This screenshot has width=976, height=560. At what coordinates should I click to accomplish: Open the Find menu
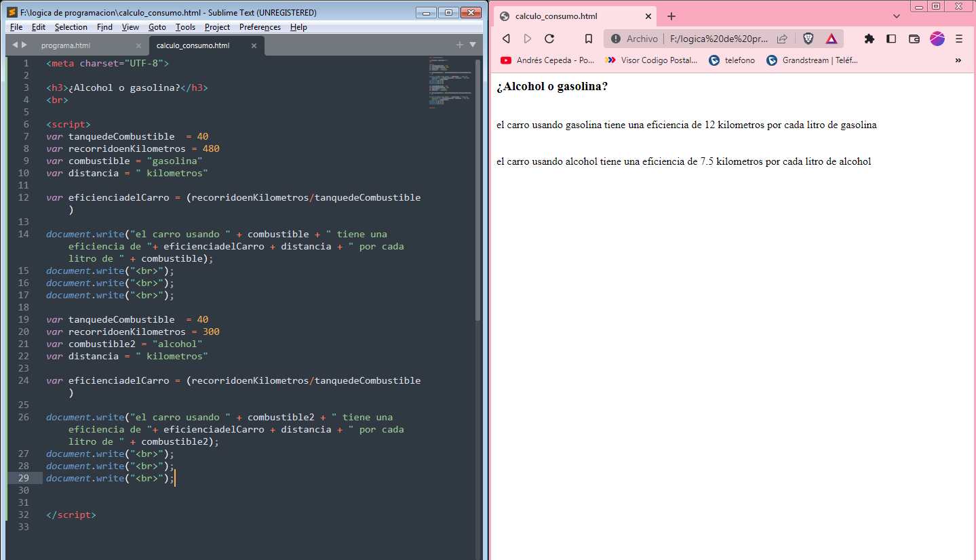point(104,27)
